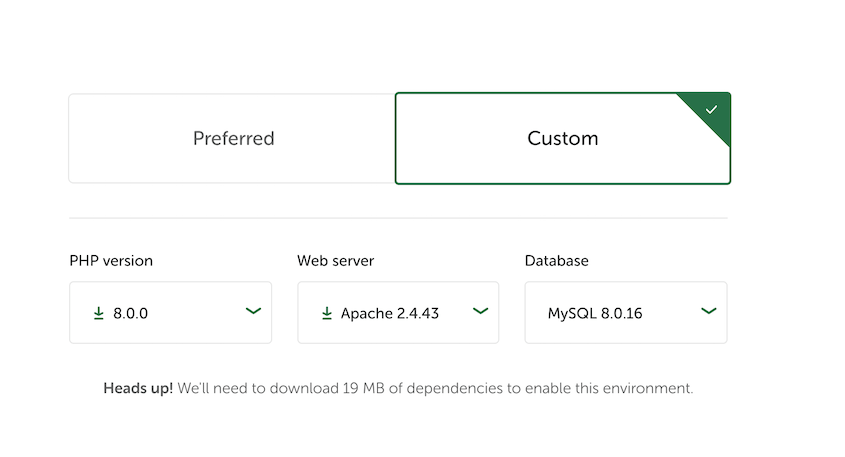
Task: Open the Web server dropdown
Action: pos(398,313)
